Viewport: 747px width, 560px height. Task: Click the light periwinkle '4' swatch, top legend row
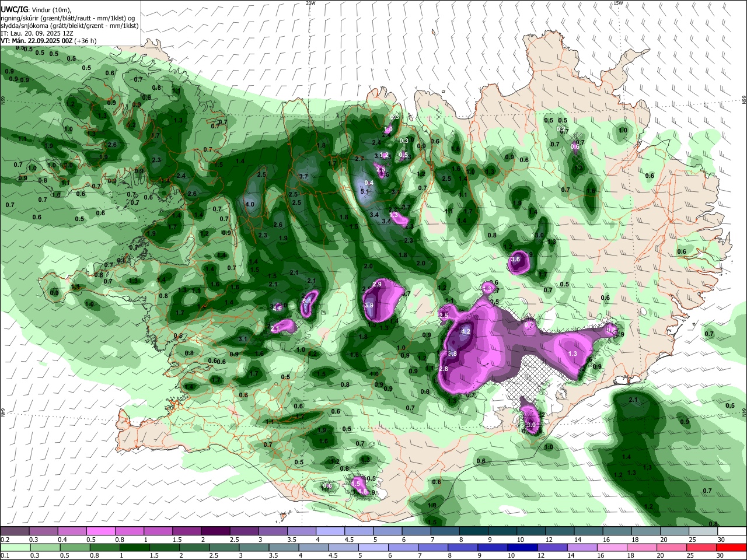point(330,531)
